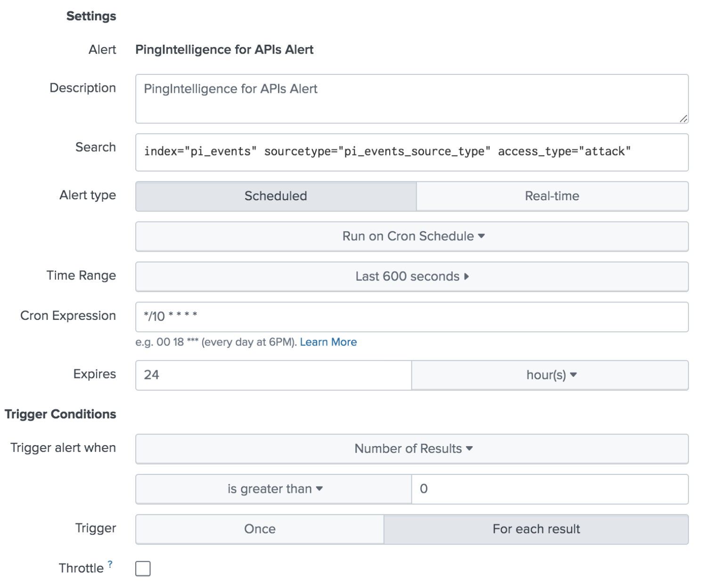Open the is greater than comparison dropdown

274,489
